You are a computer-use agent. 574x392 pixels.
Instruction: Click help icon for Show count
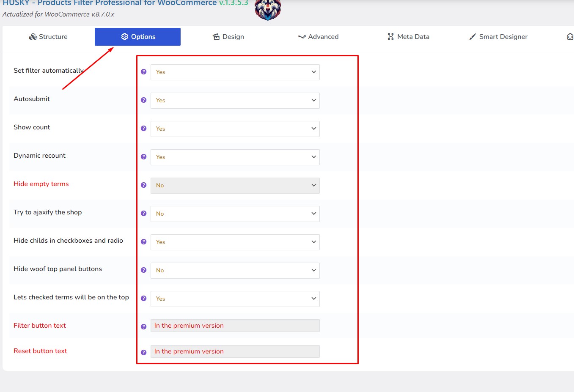tap(144, 129)
